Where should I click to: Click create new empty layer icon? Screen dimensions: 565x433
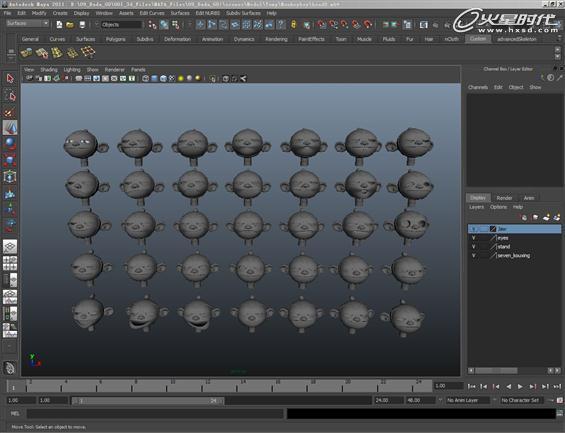pos(546,217)
